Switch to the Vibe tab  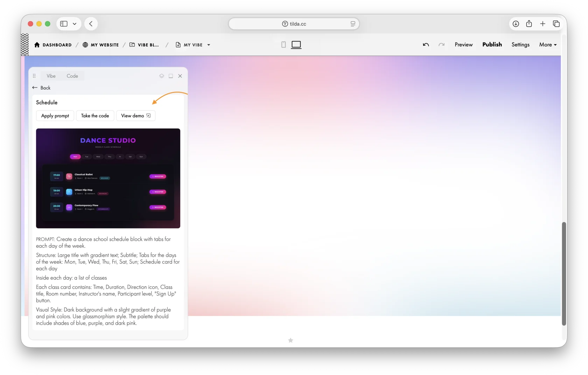(x=51, y=76)
